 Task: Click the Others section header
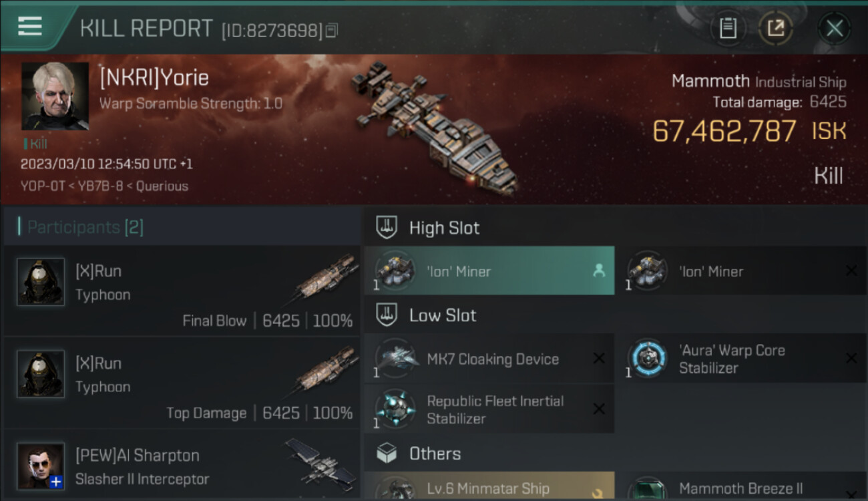click(435, 454)
